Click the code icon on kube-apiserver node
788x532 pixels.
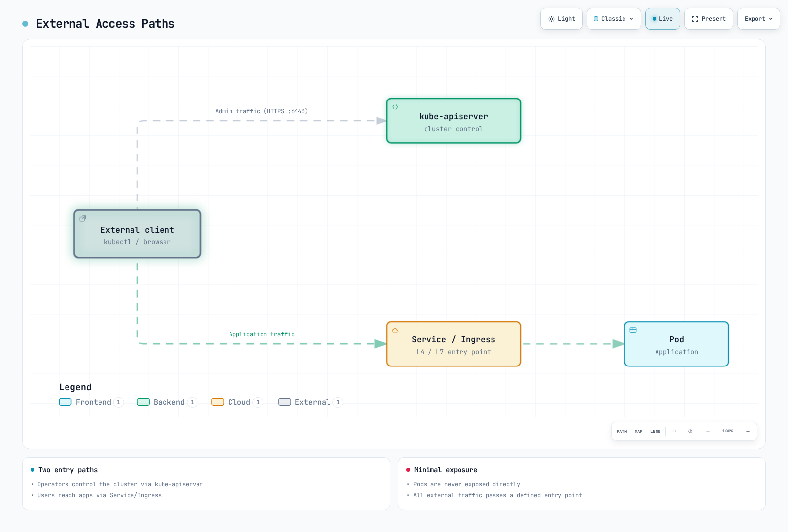pyautogui.click(x=395, y=107)
